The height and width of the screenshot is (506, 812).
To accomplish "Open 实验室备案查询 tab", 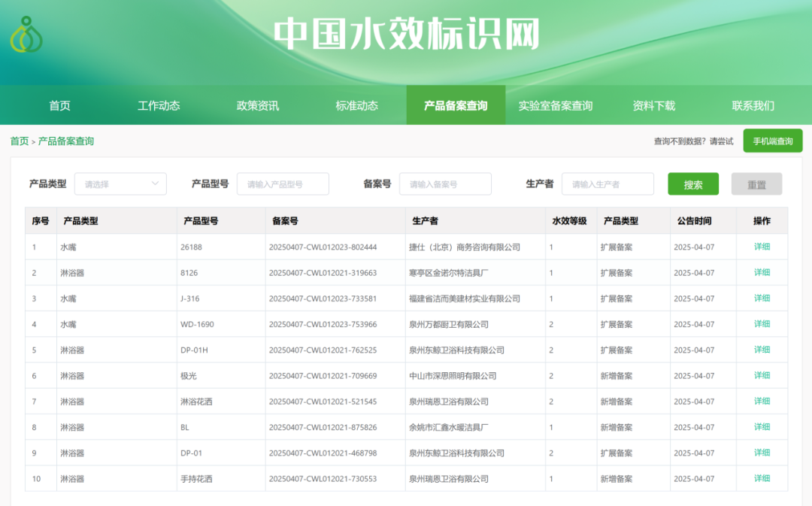I will point(555,106).
